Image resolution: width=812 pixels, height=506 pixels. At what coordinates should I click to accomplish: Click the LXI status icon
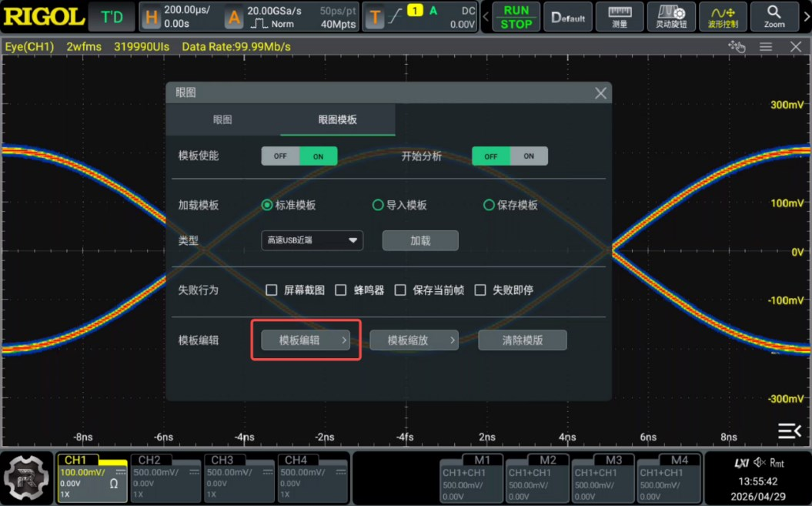pos(741,462)
